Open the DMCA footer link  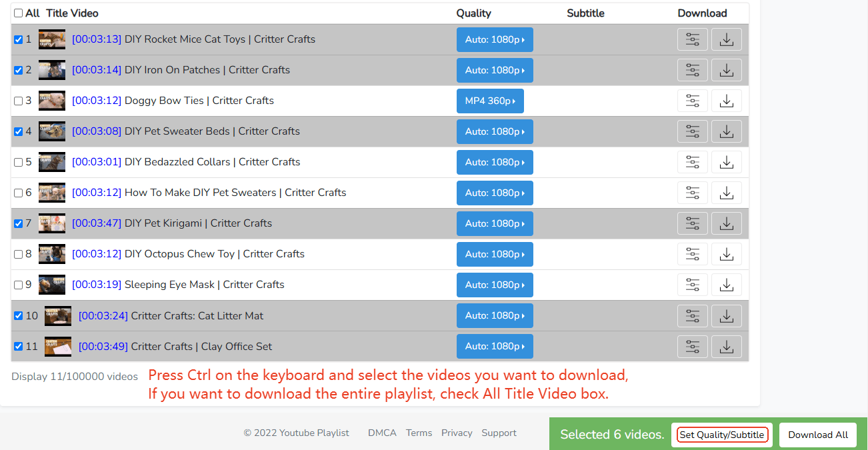(x=382, y=433)
